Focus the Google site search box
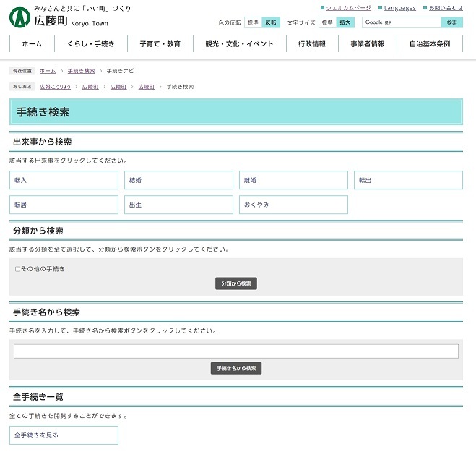Viewport: 476px width, 462px height. [402, 22]
